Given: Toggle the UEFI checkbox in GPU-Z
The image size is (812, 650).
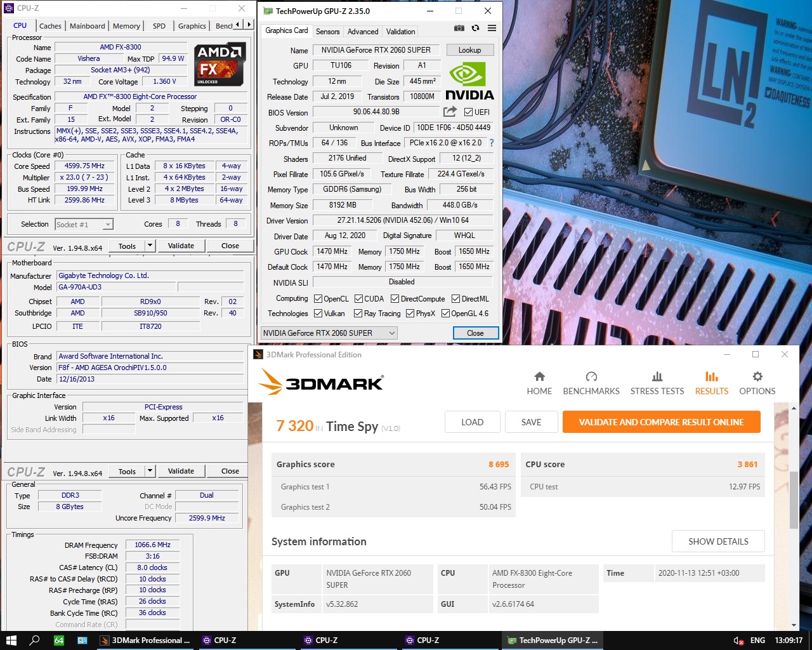Looking at the screenshot, I should (468, 112).
